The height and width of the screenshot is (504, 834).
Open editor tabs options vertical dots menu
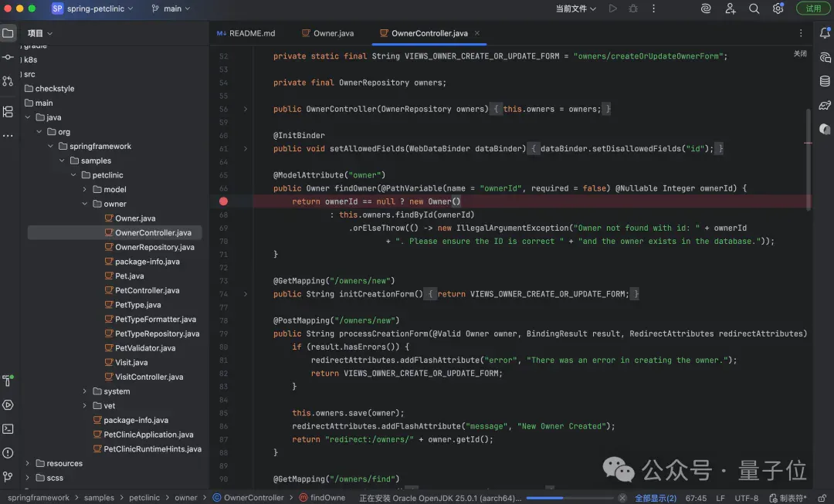pos(801,33)
